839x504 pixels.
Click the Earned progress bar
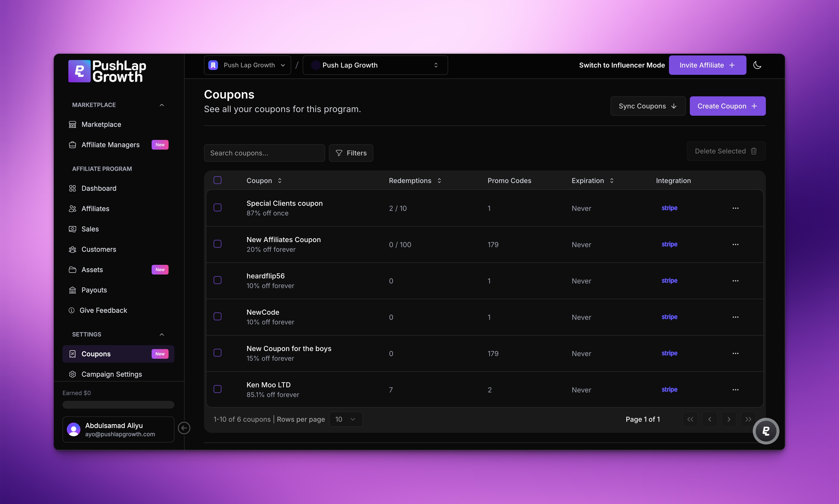[118, 405]
